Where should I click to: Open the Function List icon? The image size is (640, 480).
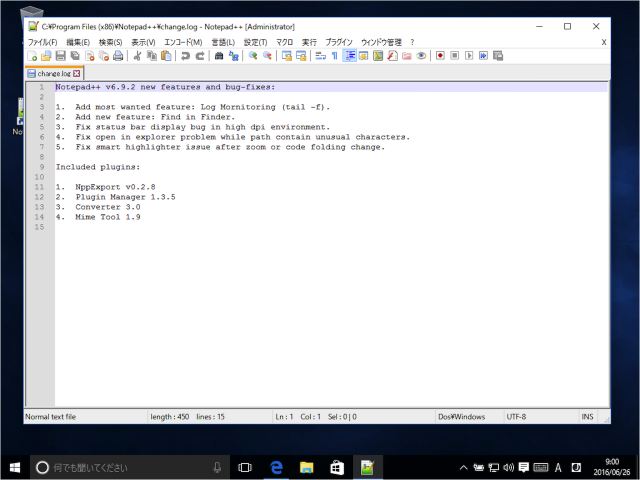pos(392,56)
